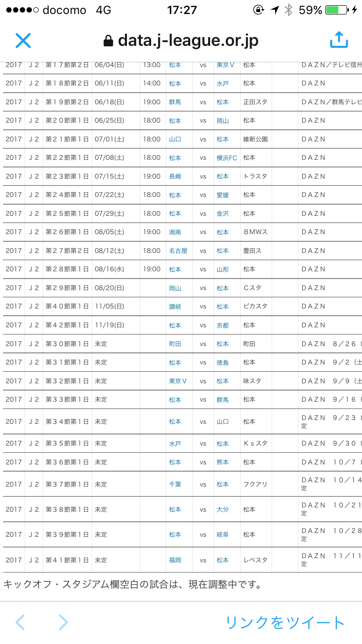The width and height of the screenshot is (362, 644).
Task: Open 湘南 team link
Action: pyautogui.click(x=175, y=232)
